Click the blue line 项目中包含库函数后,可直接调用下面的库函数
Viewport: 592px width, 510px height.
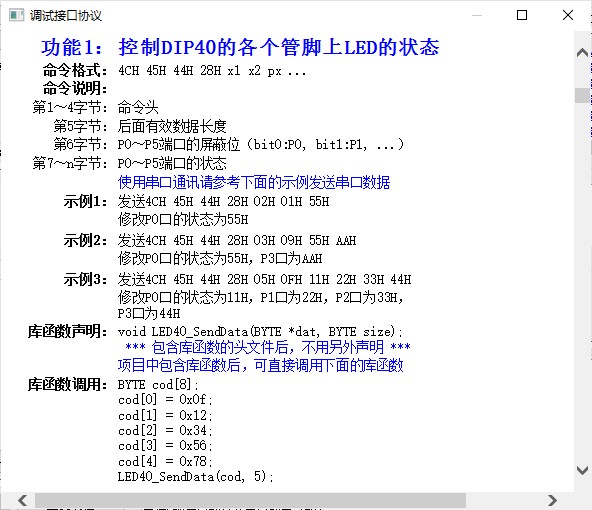[261, 365]
